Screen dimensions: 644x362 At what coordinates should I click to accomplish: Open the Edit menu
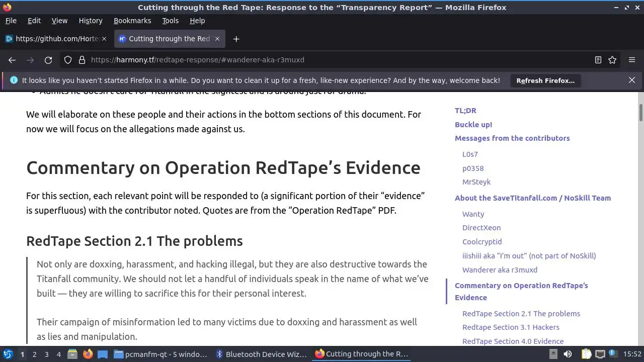point(34,21)
